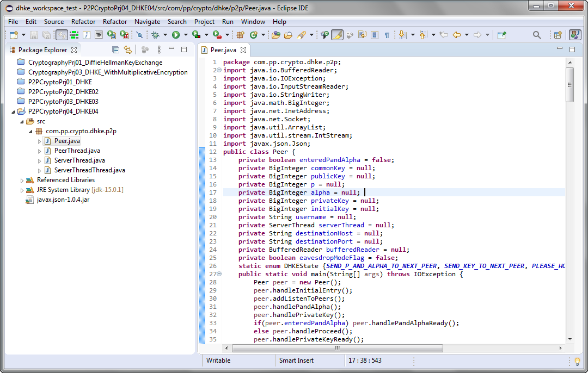Toggle Link with Editor in Package Explorer
Screen dimensions: 588x373
[128, 49]
